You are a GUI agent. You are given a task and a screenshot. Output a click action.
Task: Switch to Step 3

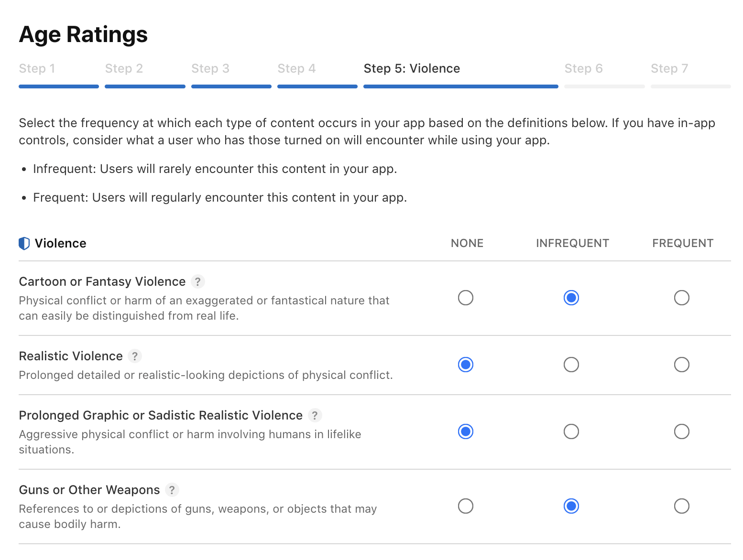click(210, 68)
